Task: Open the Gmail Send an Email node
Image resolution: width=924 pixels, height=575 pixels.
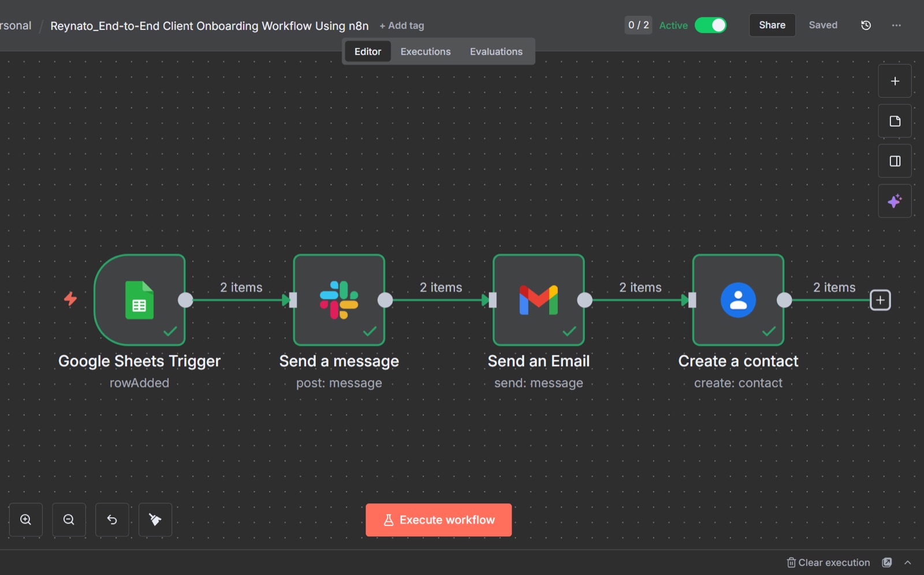Action: (x=539, y=300)
